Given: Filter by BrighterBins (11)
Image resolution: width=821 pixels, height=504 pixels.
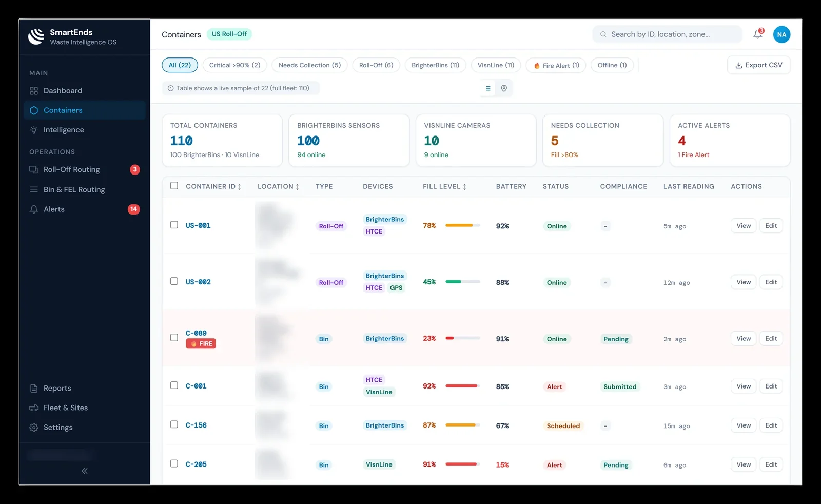Looking at the screenshot, I should coord(435,65).
